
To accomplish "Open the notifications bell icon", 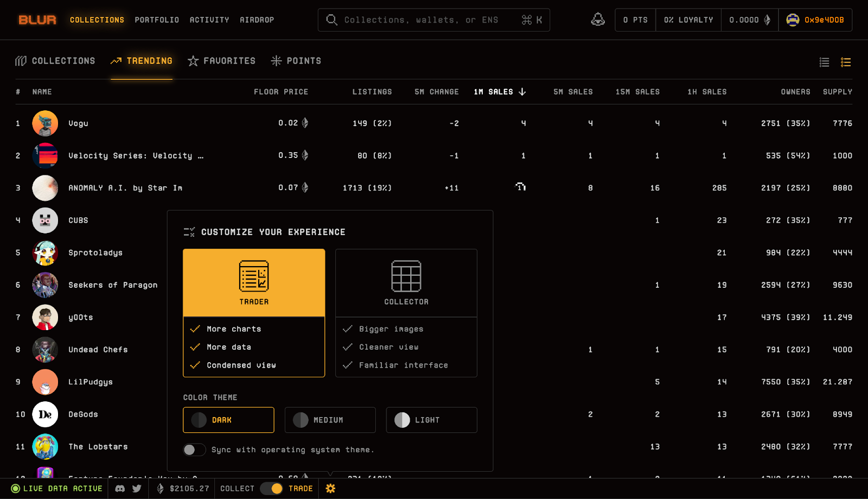I will click(x=598, y=20).
